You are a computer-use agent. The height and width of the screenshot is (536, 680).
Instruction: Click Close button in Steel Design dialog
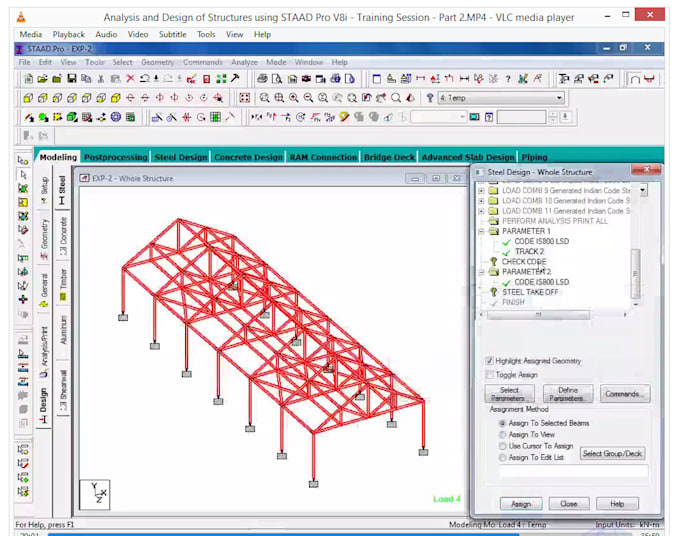[568, 503]
